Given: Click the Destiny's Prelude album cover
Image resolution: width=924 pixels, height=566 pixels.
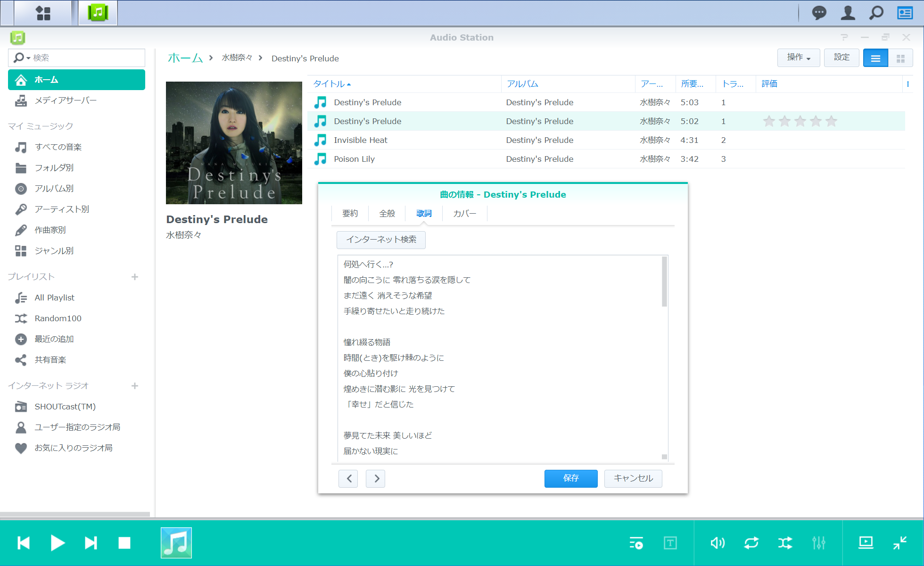Looking at the screenshot, I should [x=234, y=143].
